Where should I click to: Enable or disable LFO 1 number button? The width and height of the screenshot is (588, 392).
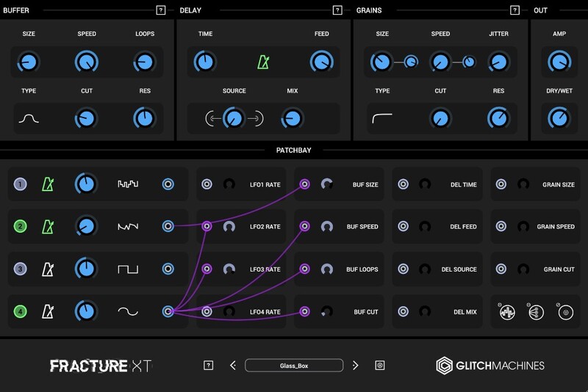21,184
